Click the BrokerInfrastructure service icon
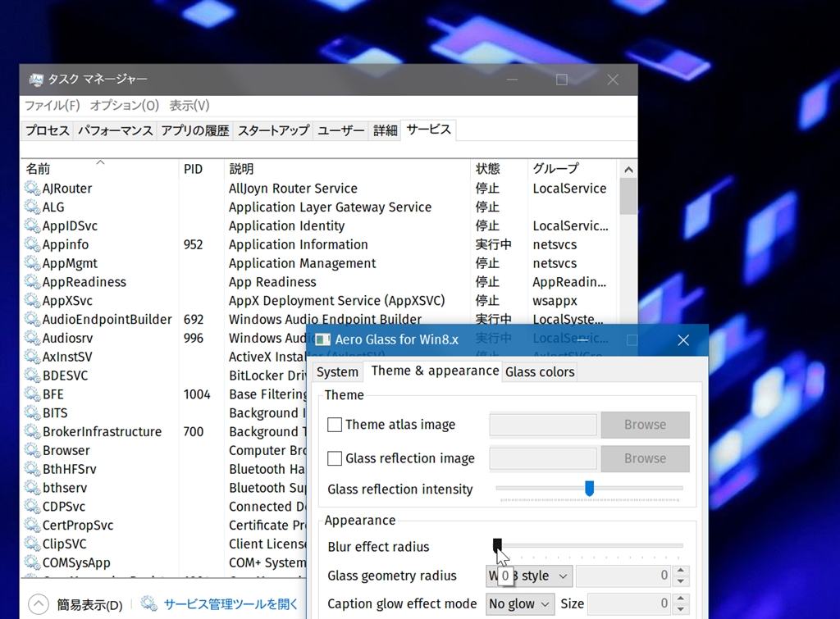Viewport: 840px width, 619px height. (x=32, y=432)
